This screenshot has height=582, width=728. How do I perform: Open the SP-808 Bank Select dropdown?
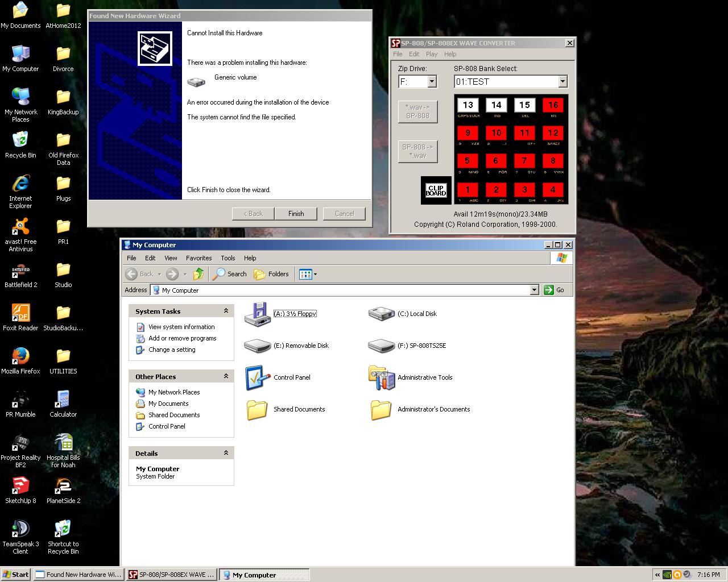pos(562,82)
